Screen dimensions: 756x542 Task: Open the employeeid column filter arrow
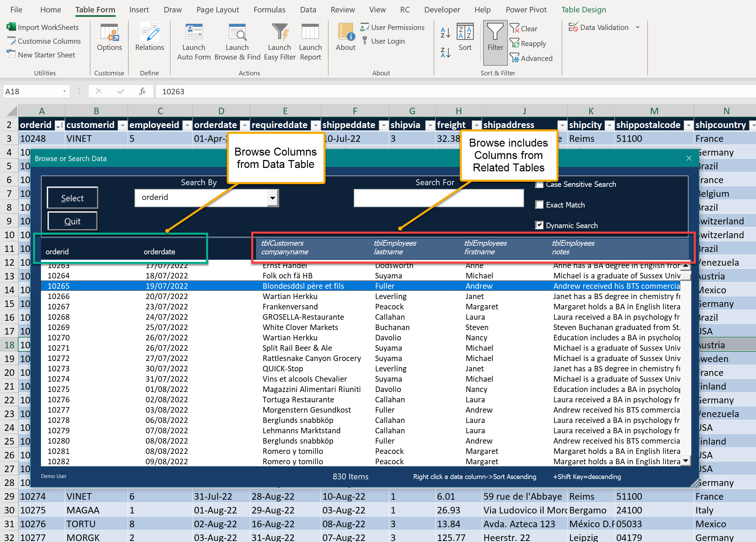187,125
